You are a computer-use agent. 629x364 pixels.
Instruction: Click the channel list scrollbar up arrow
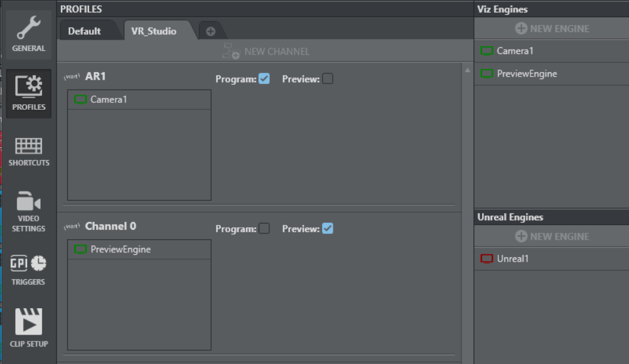(x=468, y=70)
